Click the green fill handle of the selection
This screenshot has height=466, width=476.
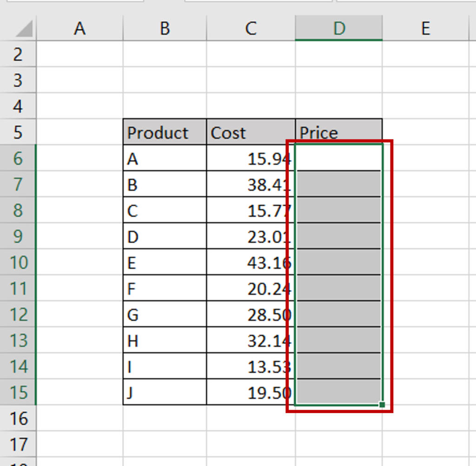pos(382,405)
